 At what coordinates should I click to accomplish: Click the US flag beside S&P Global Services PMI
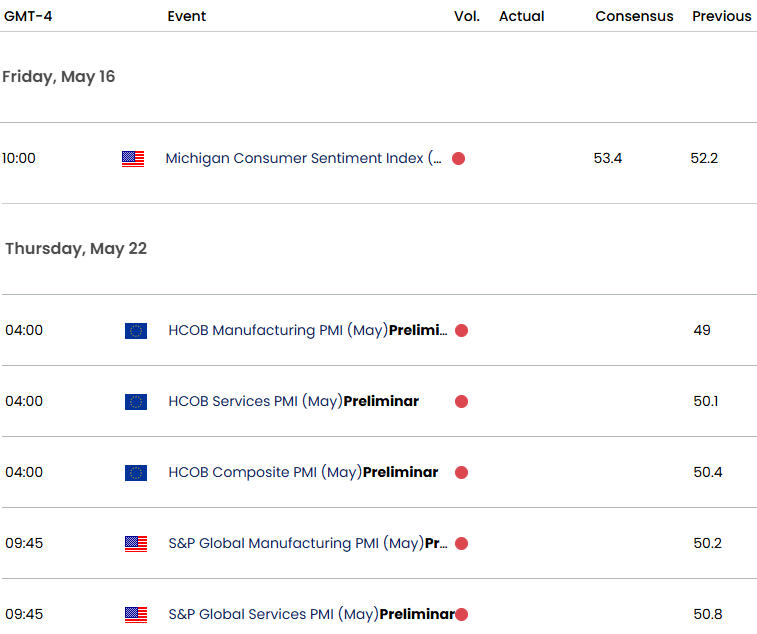pyautogui.click(x=136, y=614)
